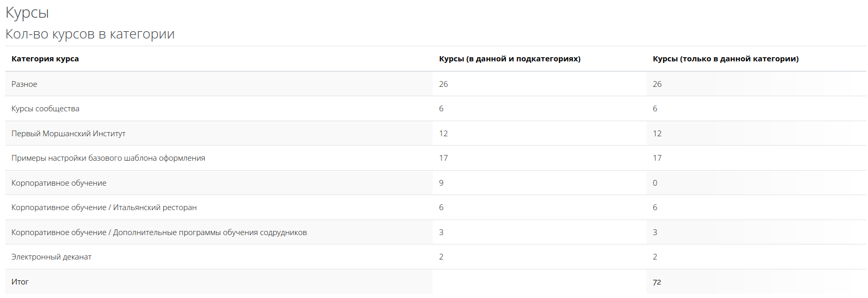Click only-category count 2 for 'Электронный деканат'
The image size is (868, 298).
click(x=655, y=257)
